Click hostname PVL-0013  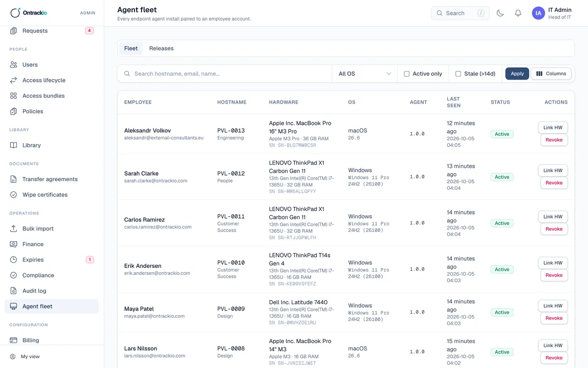231,130
